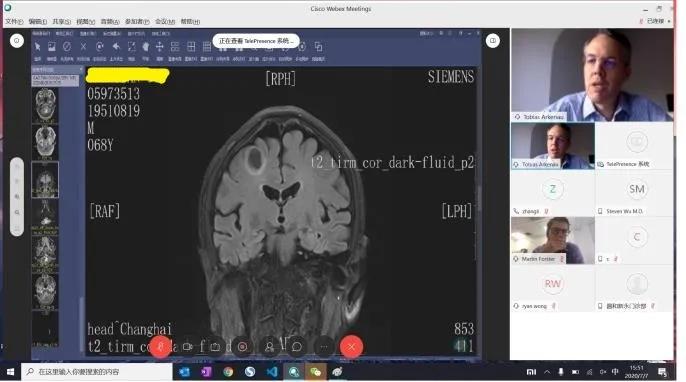Viewport: 686px width, 382px height.
Task: Open WeChat from the Windows taskbar
Action: point(315,372)
